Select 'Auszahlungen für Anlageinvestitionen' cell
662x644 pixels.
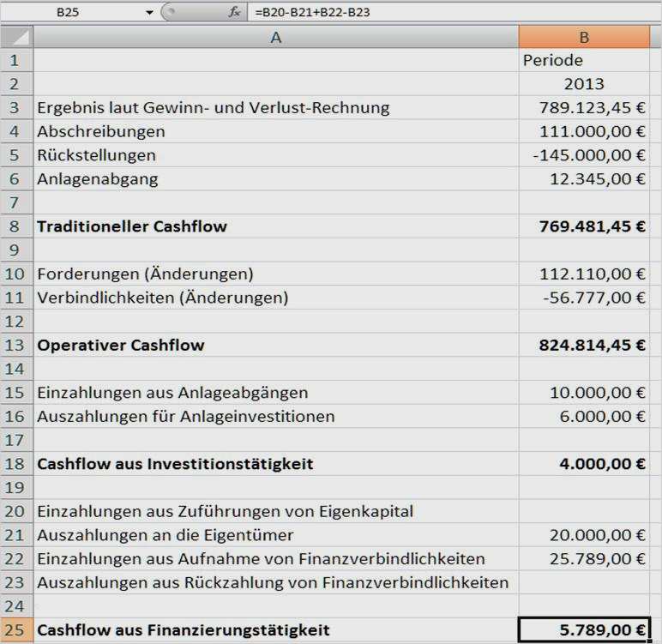pos(276,417)
